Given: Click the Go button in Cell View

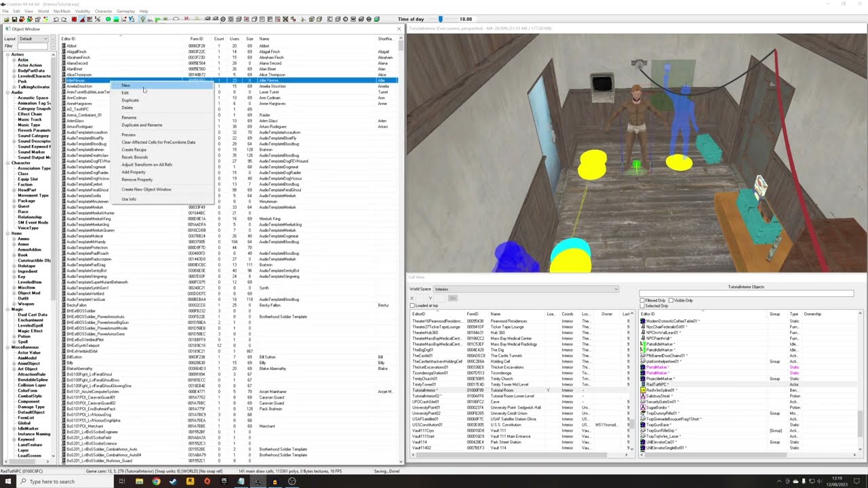Looking at the screenshot, I should 453,298.
